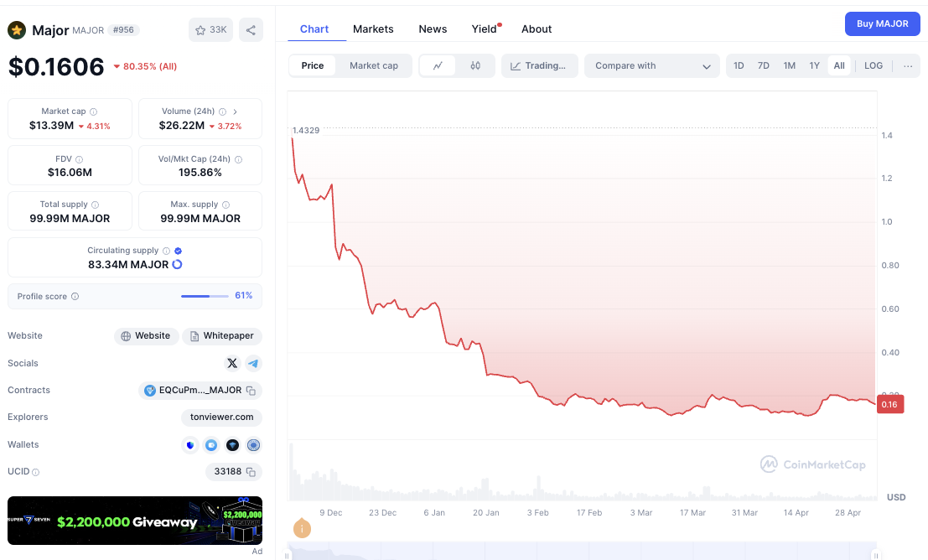Click the 195.86% Vol/Mkt Cap value
Screen dimensions: 928x560
[x=200, y=172]
